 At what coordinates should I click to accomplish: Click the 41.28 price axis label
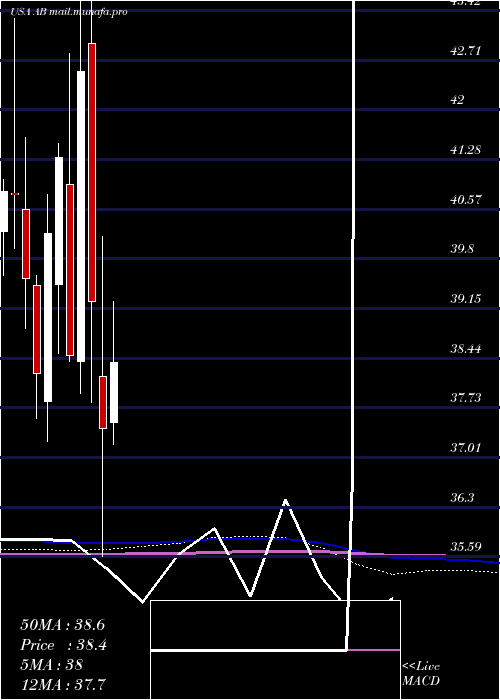[x=466, y=150]
